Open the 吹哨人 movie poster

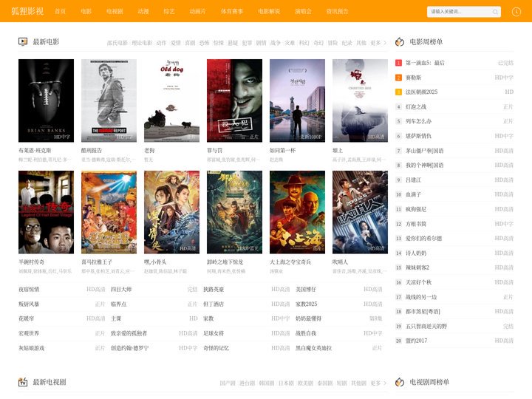[360, 212]
